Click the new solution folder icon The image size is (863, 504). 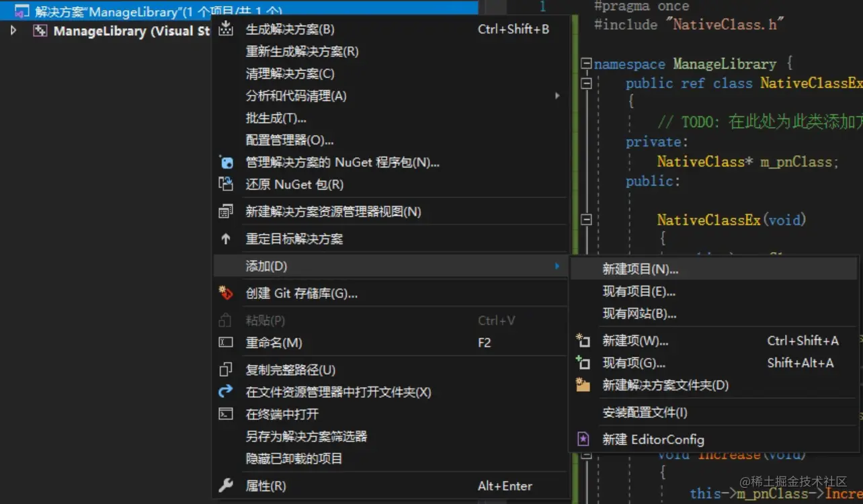pyautogui.click(x=583, y=385)
